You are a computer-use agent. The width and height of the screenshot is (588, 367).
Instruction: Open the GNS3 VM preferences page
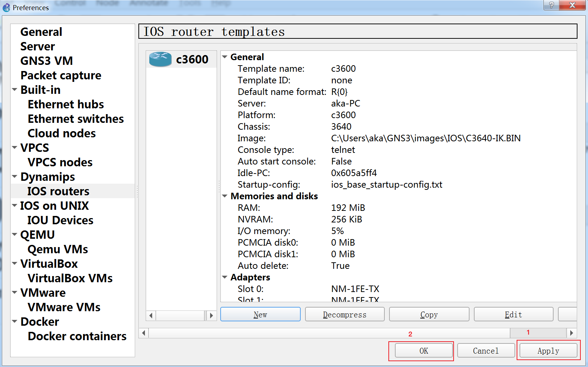pyautogui.click(x=47, y=61)
